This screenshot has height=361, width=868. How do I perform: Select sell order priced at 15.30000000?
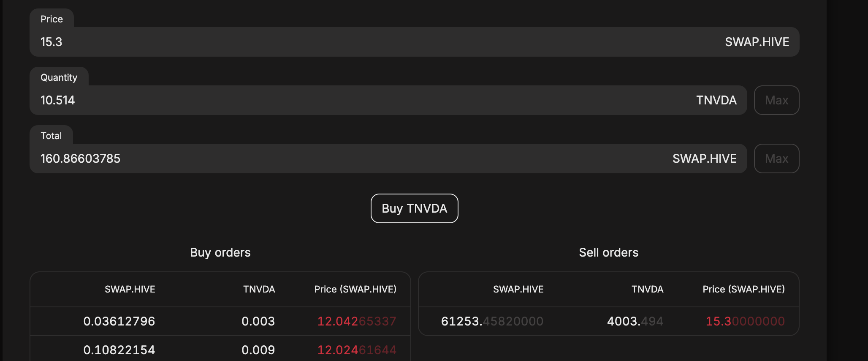(745, 321)
